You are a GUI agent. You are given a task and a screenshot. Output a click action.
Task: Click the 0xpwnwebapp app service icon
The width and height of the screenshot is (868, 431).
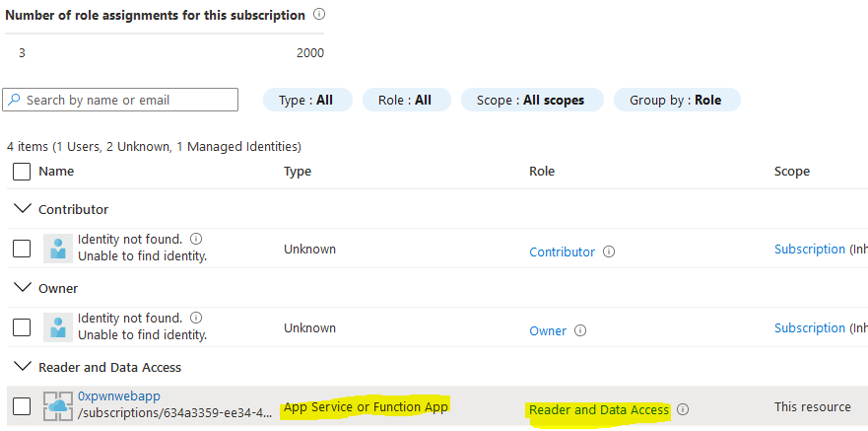coord(58,406)
